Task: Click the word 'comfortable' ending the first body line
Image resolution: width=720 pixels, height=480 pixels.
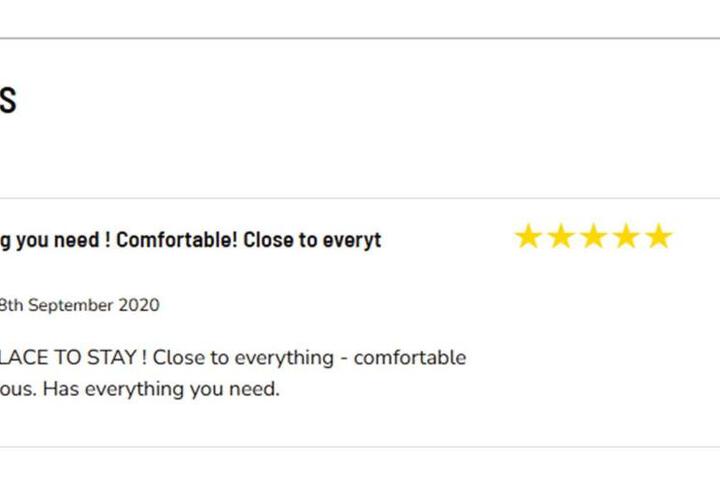Action: coord(410,357)
